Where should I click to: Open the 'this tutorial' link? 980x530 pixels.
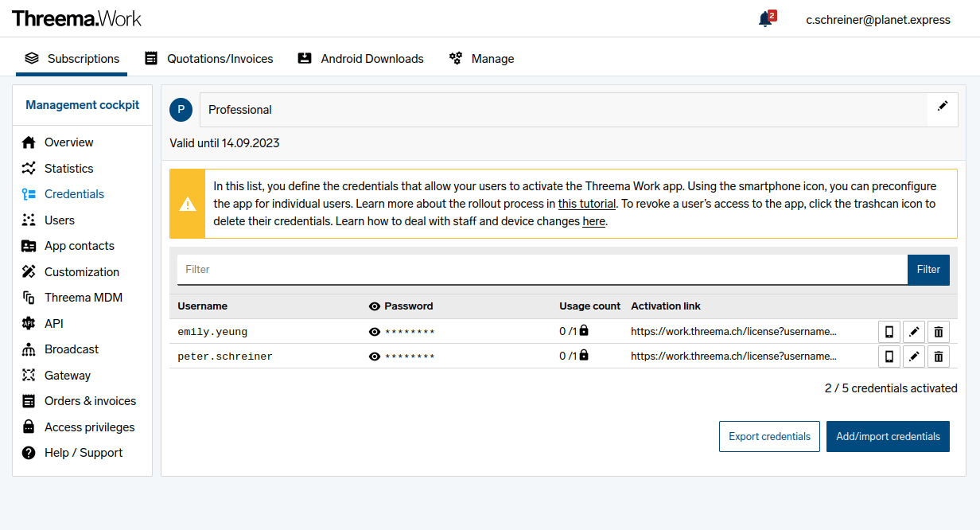587,204
